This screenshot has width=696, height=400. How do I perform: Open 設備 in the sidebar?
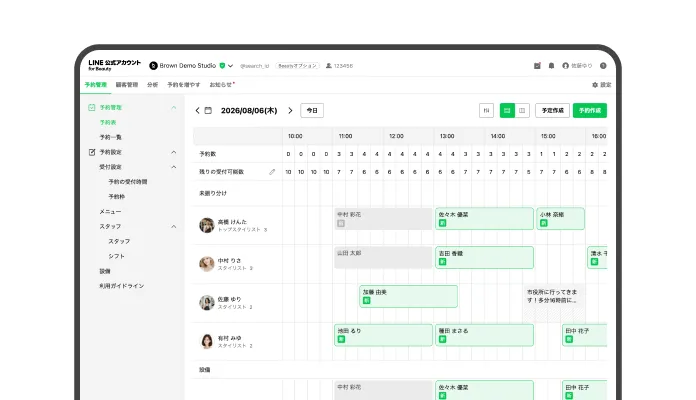point(105,271)
